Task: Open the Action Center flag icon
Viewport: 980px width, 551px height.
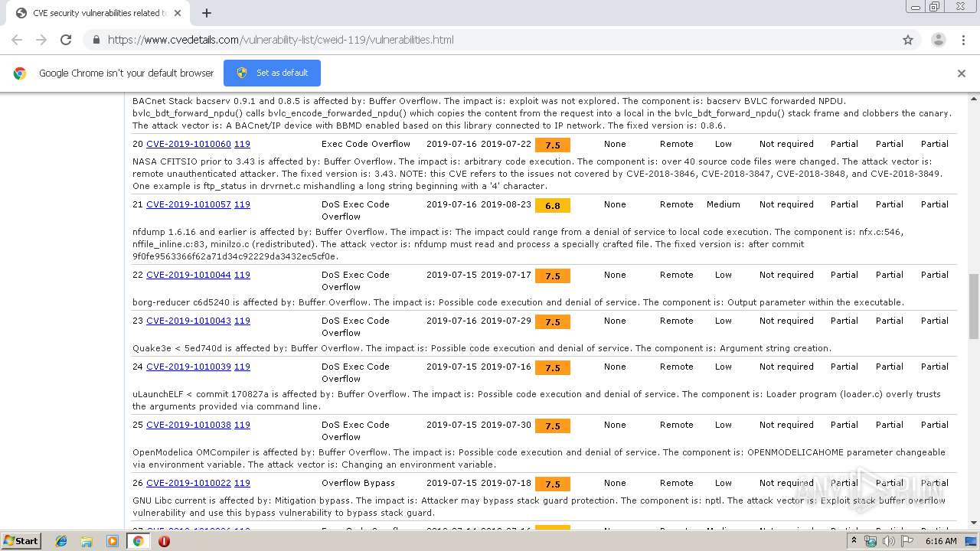Action: [x=906, y=541]
